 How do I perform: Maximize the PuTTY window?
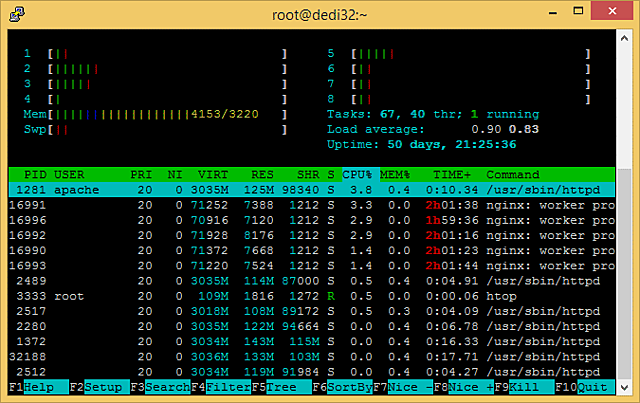pos(578,11)
